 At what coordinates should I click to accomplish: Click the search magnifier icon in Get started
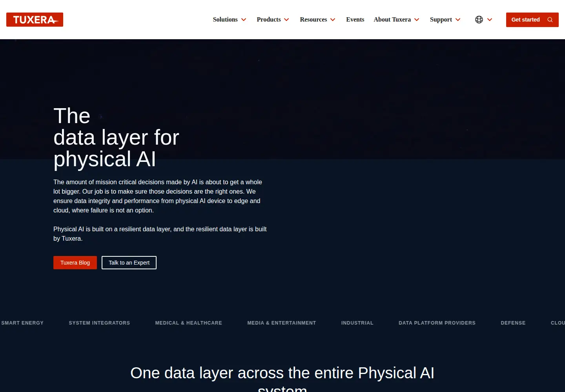pyautogui.click(x=550, y=20)
